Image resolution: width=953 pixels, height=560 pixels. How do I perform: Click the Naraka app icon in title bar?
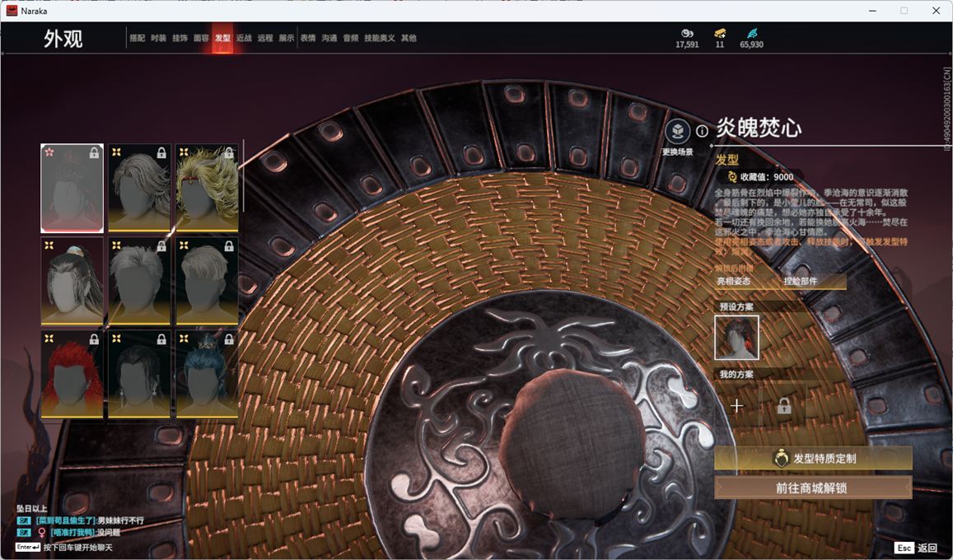point(12,11)
